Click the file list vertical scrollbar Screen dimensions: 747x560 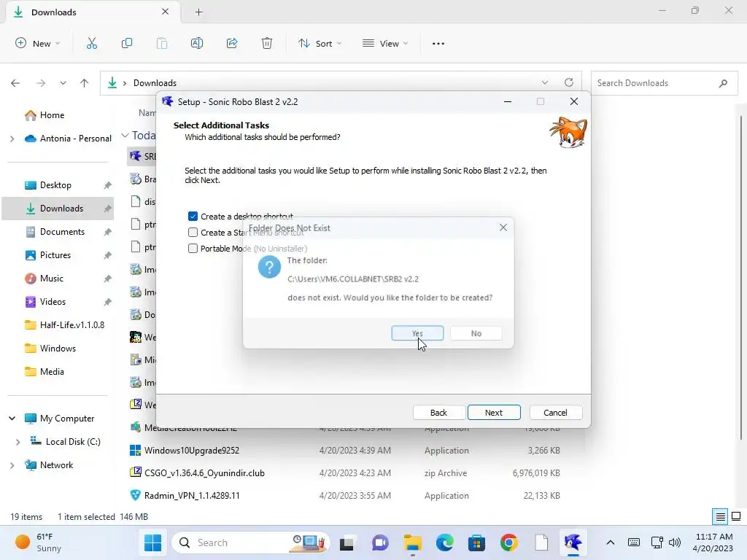tap(741, 276)
